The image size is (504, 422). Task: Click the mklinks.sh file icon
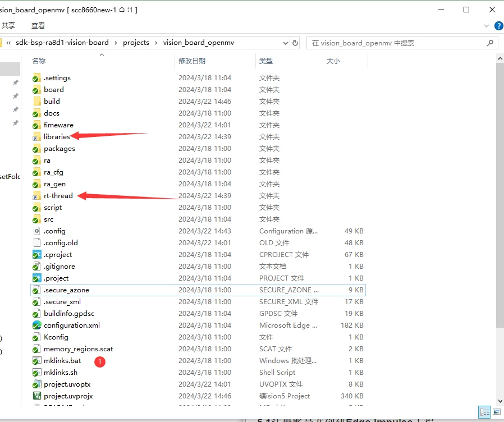click(36, 373)
